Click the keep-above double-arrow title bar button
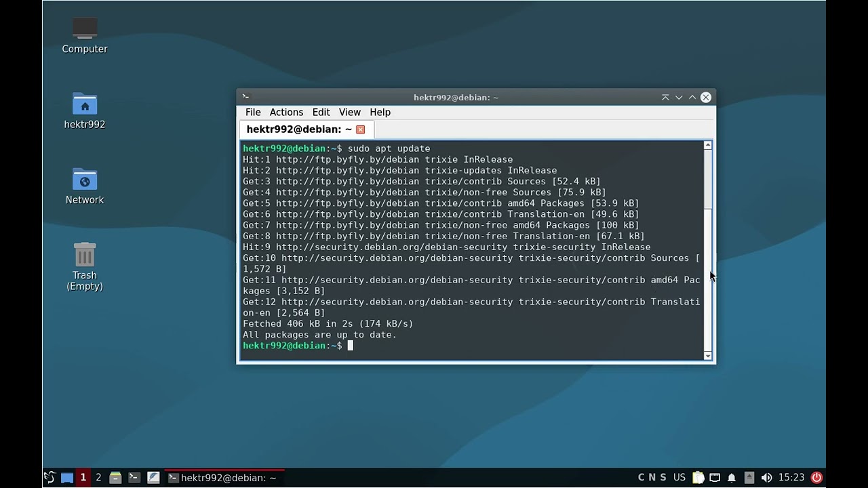The height and width of the screenshot is (488, 868). 665,97
